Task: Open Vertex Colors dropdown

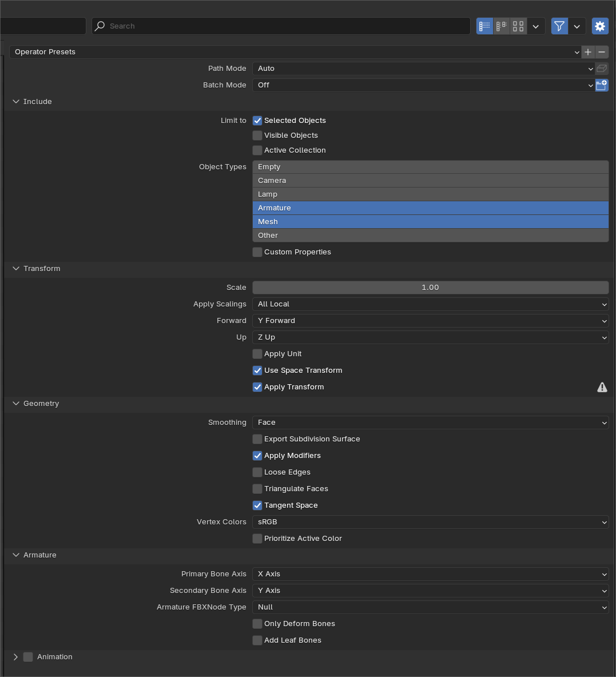Action: [431, 522]
